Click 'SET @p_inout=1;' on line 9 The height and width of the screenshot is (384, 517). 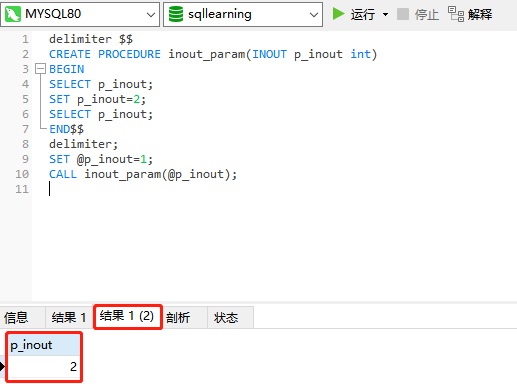click(x=101, y=159)
